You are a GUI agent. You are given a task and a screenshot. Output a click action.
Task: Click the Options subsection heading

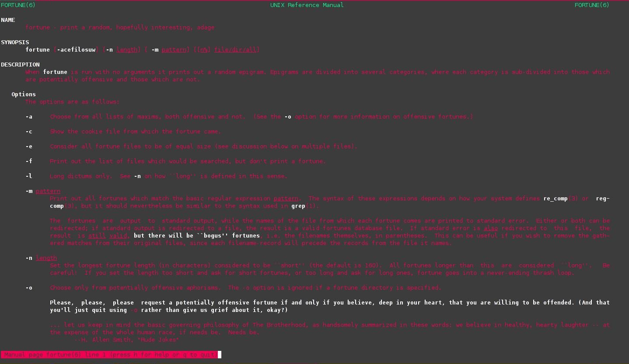click(24, 94)
